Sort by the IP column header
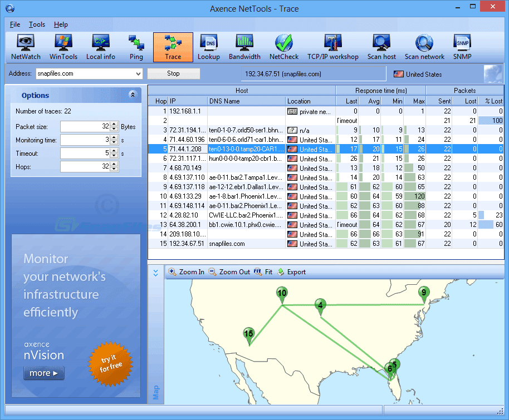 tap(188, 101)
